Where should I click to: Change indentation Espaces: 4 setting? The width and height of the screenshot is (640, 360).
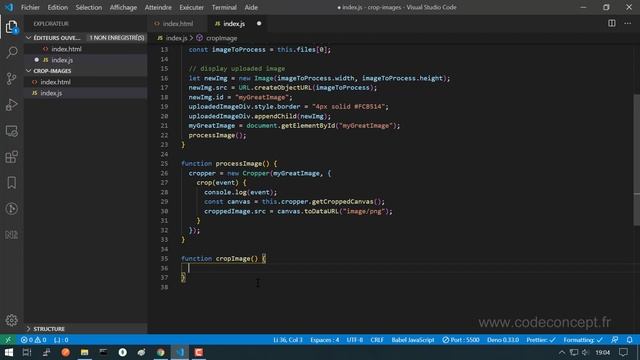point(324,340)
